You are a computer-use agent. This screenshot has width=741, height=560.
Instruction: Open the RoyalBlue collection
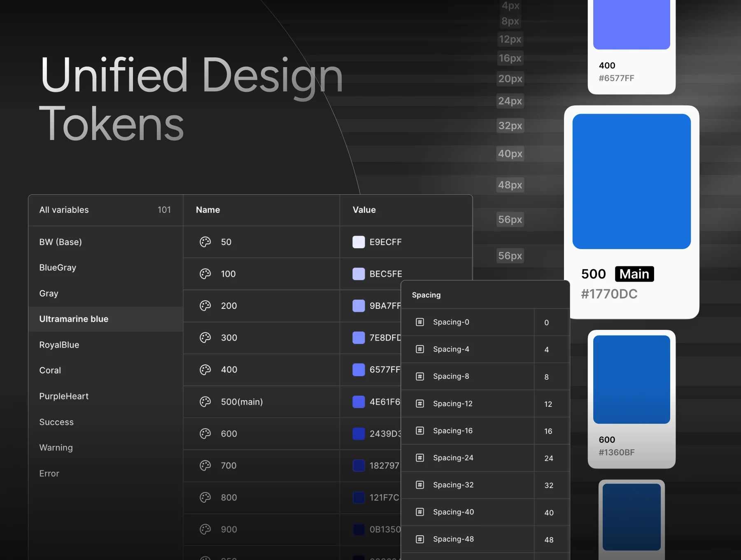[105, 345]
